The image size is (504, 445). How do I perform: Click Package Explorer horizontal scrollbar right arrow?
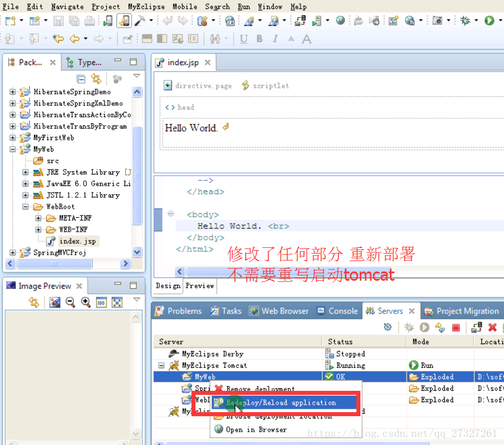(125, 264)
